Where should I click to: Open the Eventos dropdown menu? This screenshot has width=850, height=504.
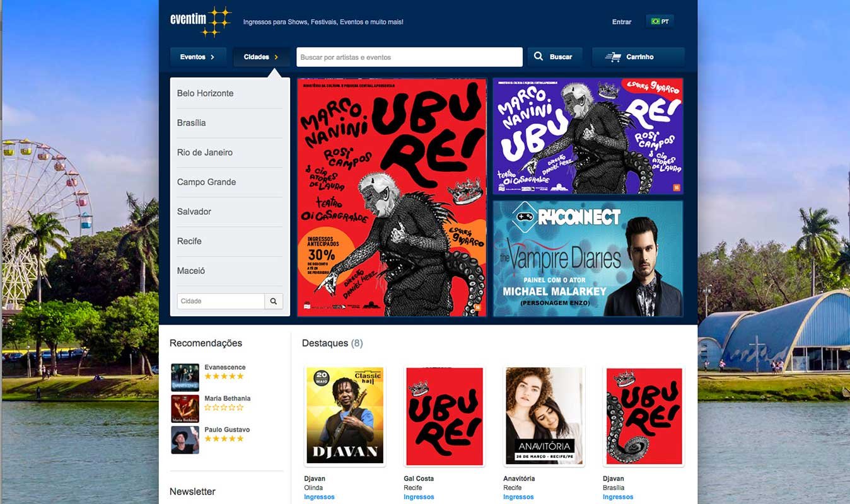point(197,57)
